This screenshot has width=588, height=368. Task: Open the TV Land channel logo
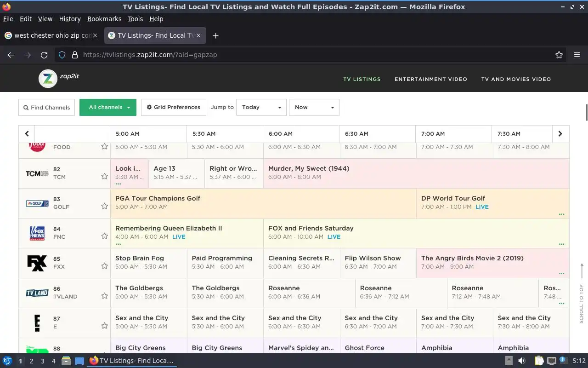point(37,293)
